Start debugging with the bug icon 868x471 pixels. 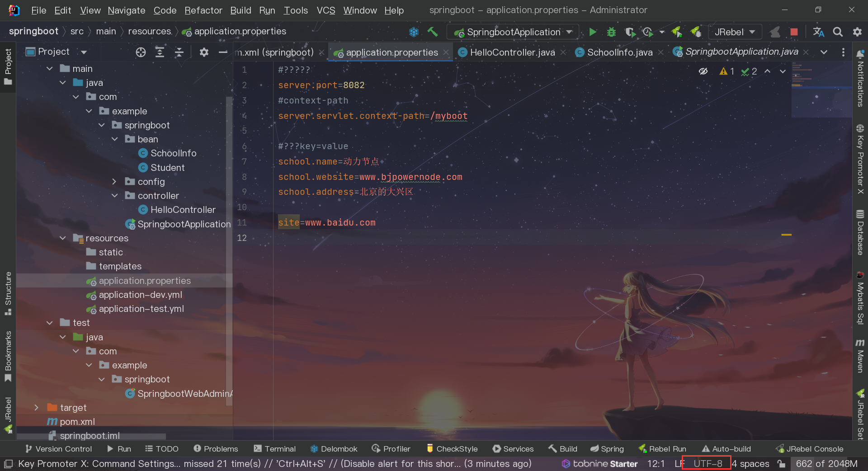[x=611, y=32]
